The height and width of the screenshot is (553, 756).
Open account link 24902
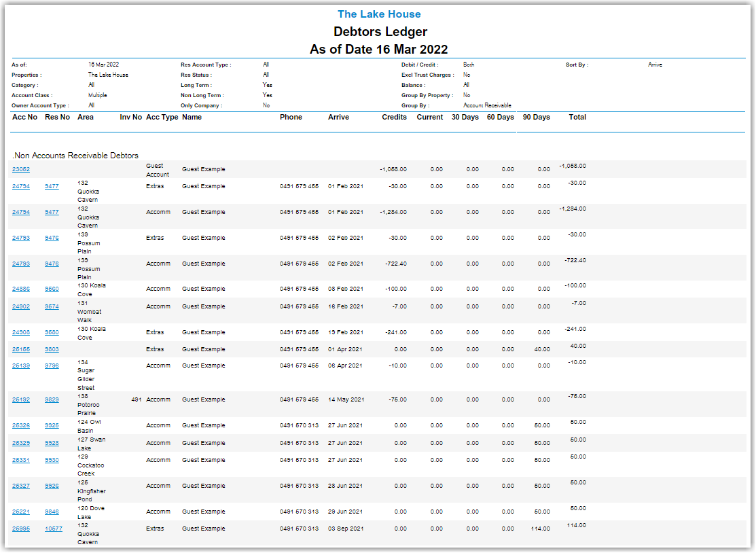tap(21, 306)
